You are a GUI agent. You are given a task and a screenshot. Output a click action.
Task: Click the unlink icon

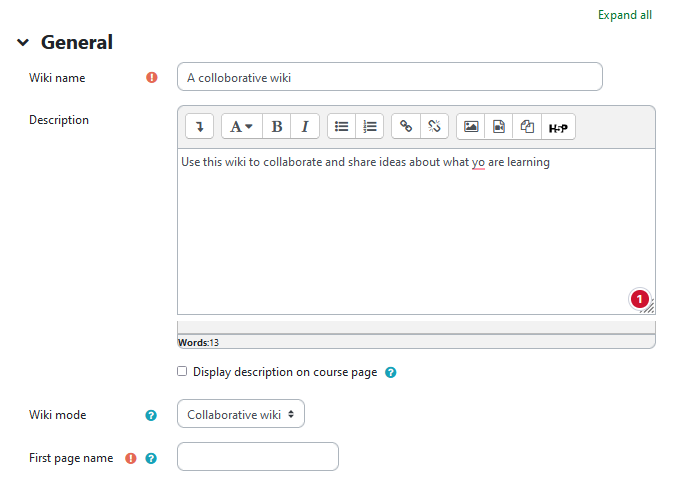coord(434,126)
